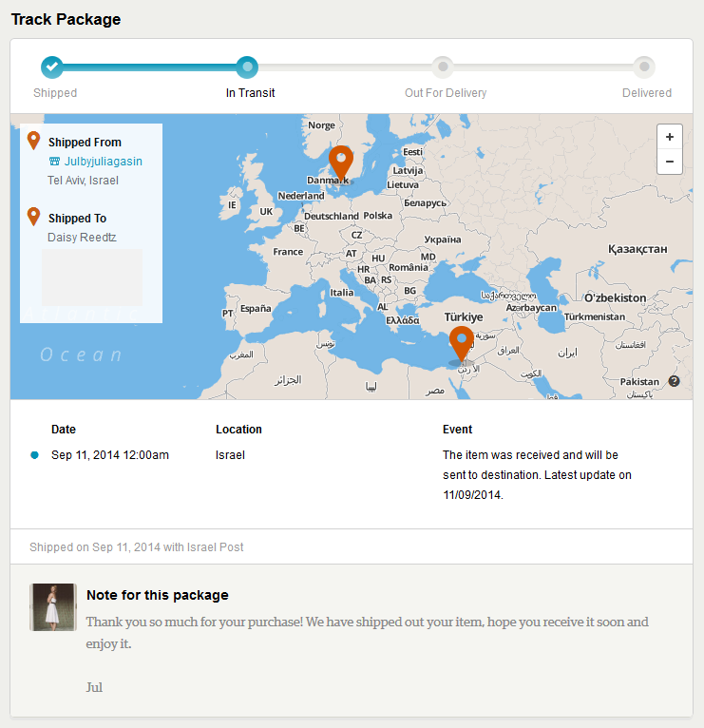This screenshot has height=728, width=704.
Task: Click the Delivered progress step circle
Action: point(644,67)
